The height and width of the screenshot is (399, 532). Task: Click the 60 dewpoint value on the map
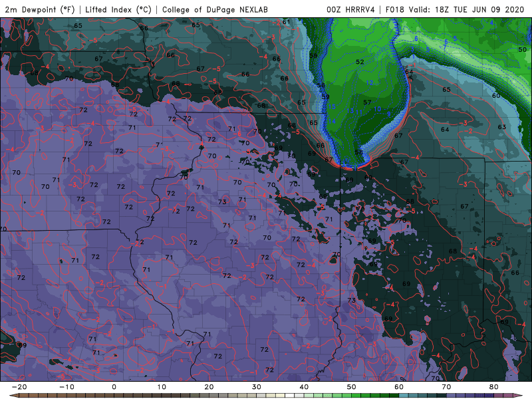point(496,96)
